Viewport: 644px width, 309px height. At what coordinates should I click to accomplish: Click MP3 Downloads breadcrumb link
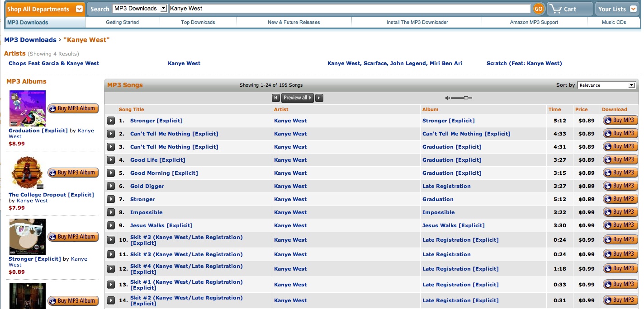(x=30, y=40)
